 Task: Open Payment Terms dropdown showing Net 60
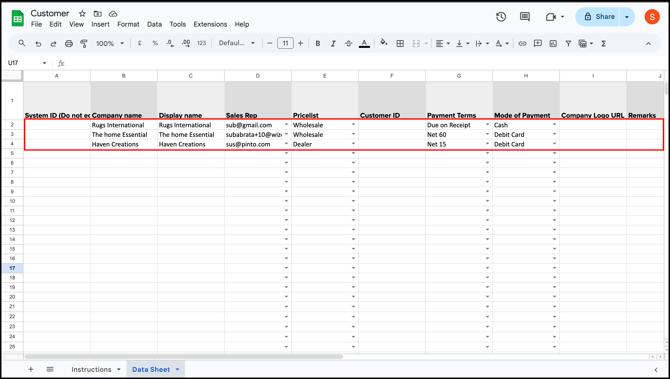(x=488, y=134)
